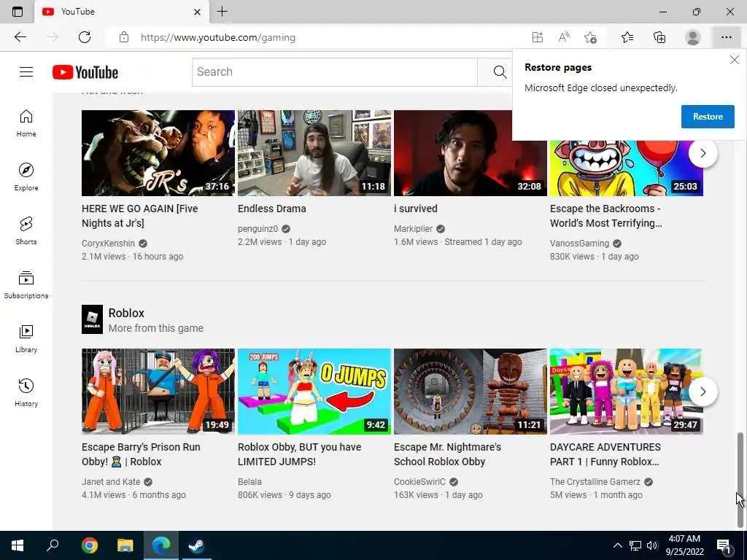Viewport: 747px width, 560px height.
Task: Open the tab actions menu icon
Action: pos(18,12)
